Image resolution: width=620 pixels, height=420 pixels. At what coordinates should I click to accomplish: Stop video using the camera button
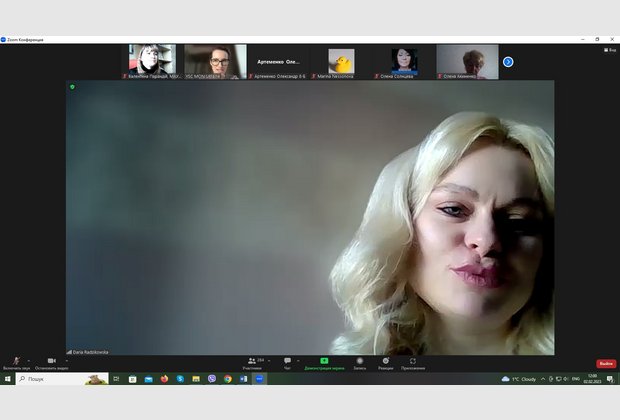51,361
